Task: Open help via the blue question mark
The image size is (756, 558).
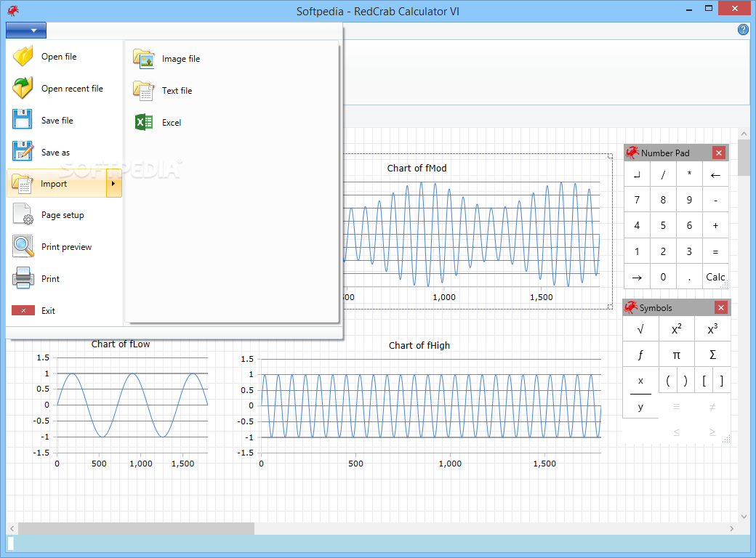Action: point(743,30)
